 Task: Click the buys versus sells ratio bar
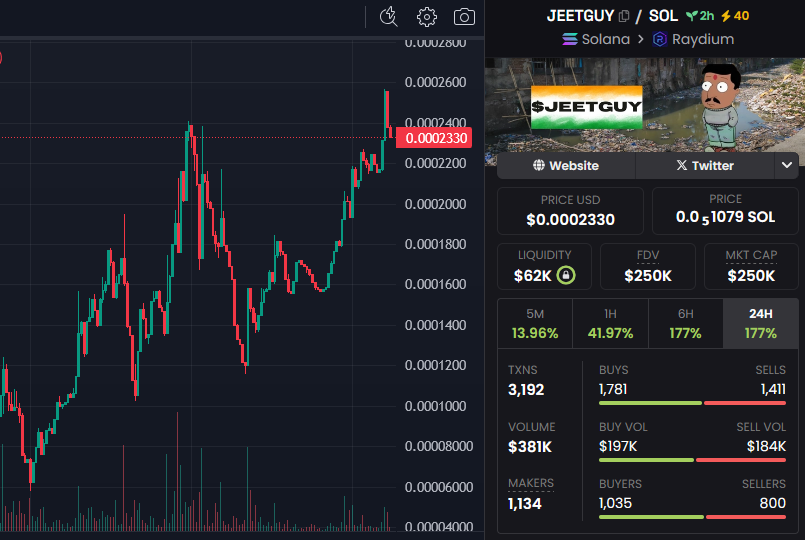(692, 403)
